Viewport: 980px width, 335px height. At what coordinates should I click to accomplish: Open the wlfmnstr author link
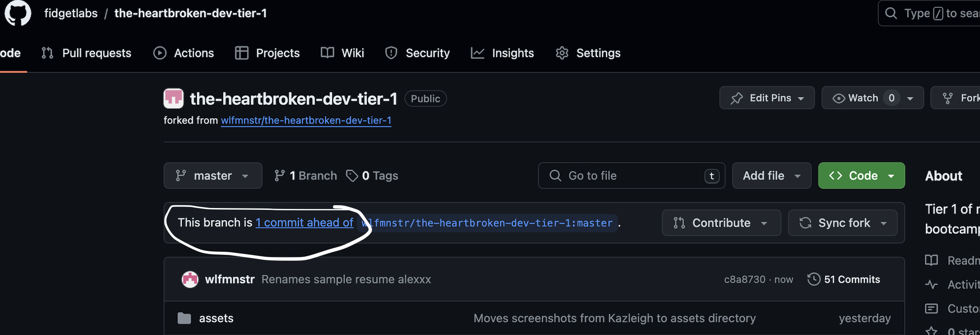(x=230, y=279)
